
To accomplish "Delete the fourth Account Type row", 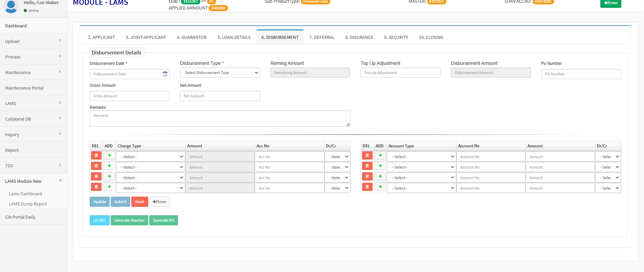I will 367,187.
